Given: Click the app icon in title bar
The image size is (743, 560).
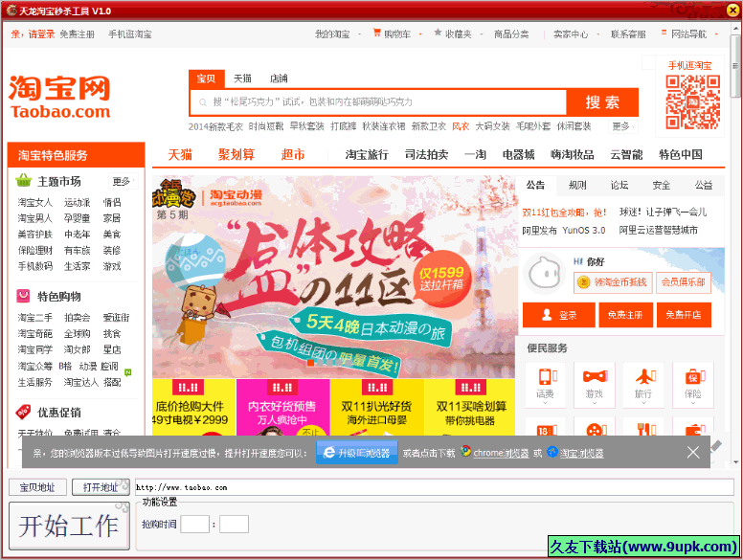Looking at the screenshot, I should coord(11,10).
